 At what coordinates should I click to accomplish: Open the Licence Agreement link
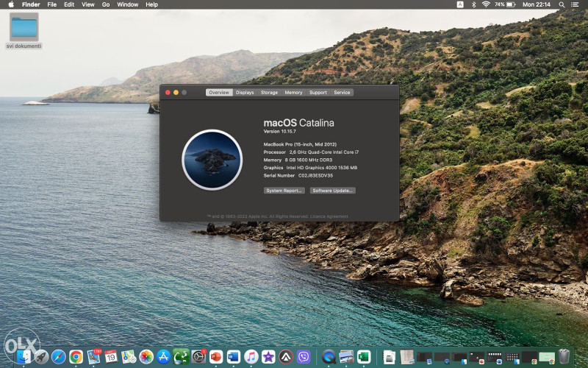click(x=329, y=216)
